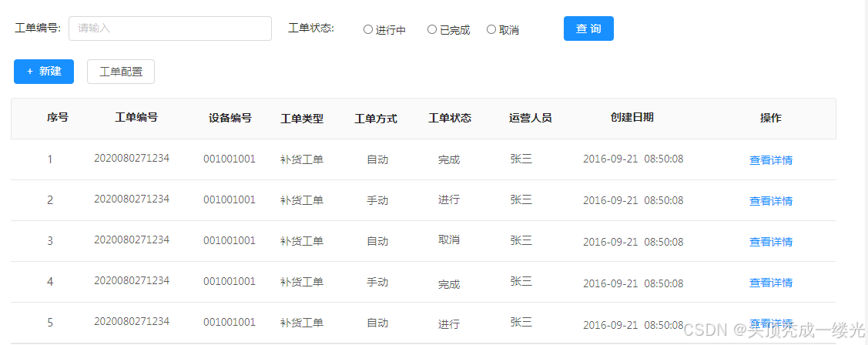Click 补货工单 in row 1
The height and width of the screenshot is (345, 868).
302,159
